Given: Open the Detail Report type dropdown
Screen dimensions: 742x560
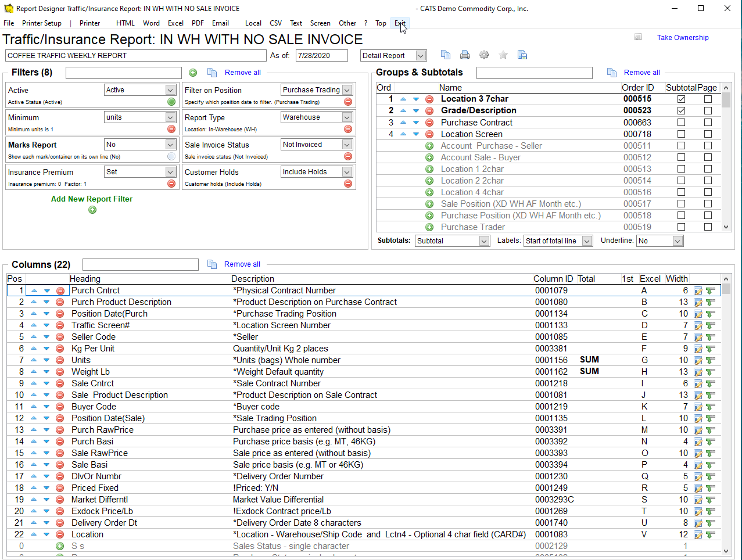Looking at the screenshot, I should (x=421, y=56).
